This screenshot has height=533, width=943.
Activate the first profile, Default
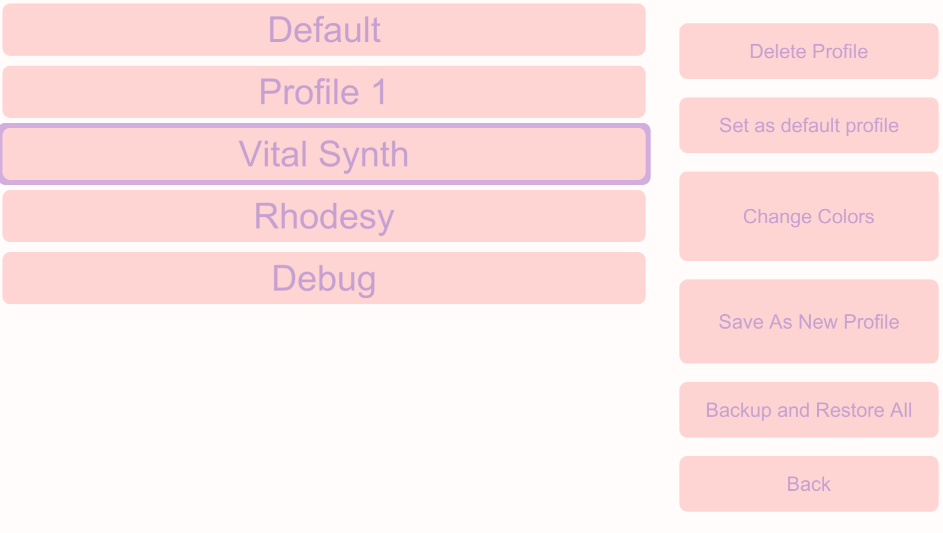click(324, 30)
